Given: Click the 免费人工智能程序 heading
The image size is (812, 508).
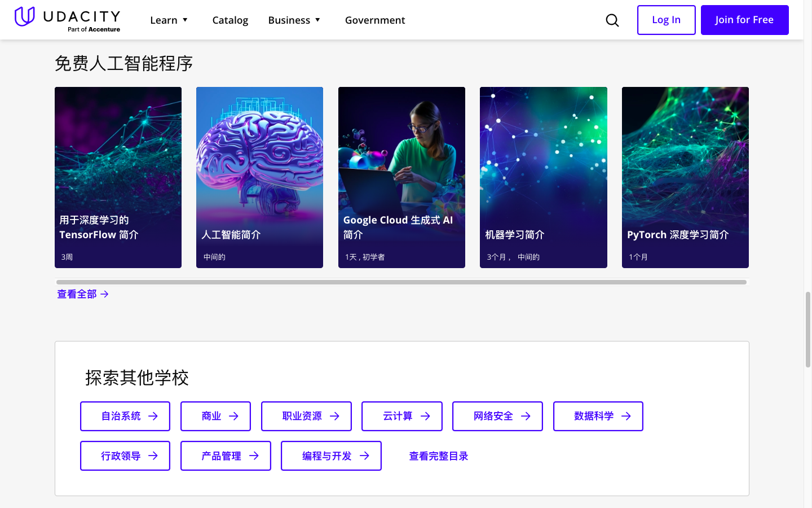Looking at the screenshot, I should click(x=123, y=63).
